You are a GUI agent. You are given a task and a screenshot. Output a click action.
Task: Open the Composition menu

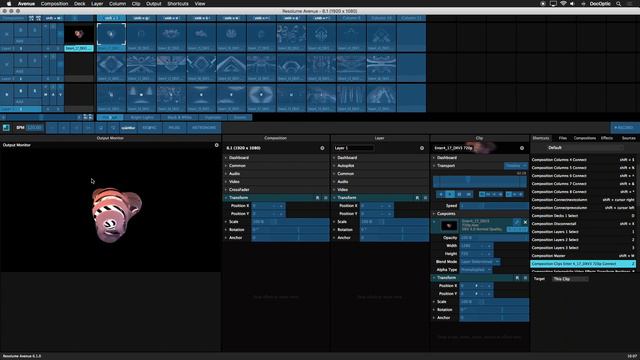[54, 4]
